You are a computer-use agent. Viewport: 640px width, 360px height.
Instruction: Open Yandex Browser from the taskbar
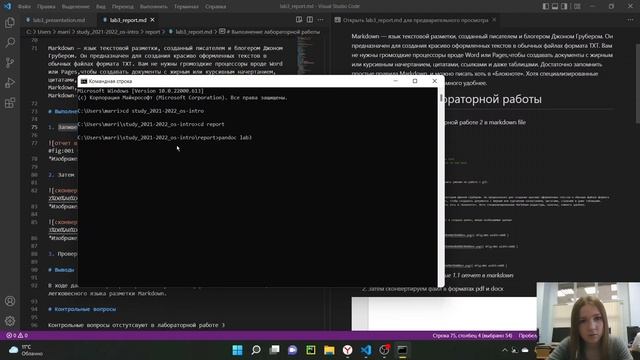click(x=347, y=350)
